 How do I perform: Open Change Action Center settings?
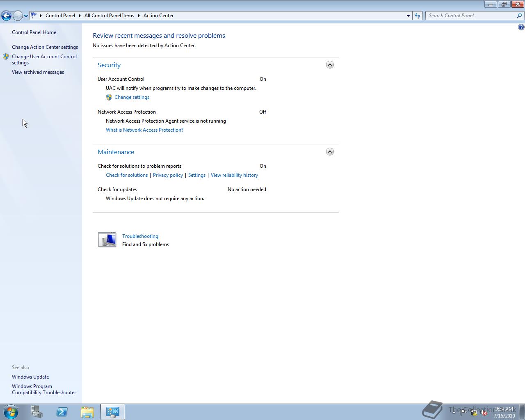(45, 47)
